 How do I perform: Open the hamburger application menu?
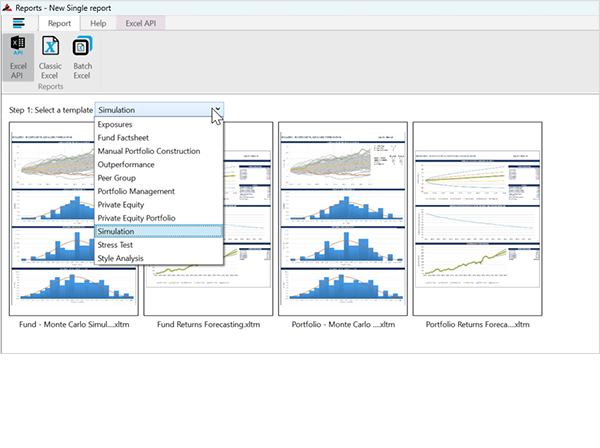coord(19,22)
